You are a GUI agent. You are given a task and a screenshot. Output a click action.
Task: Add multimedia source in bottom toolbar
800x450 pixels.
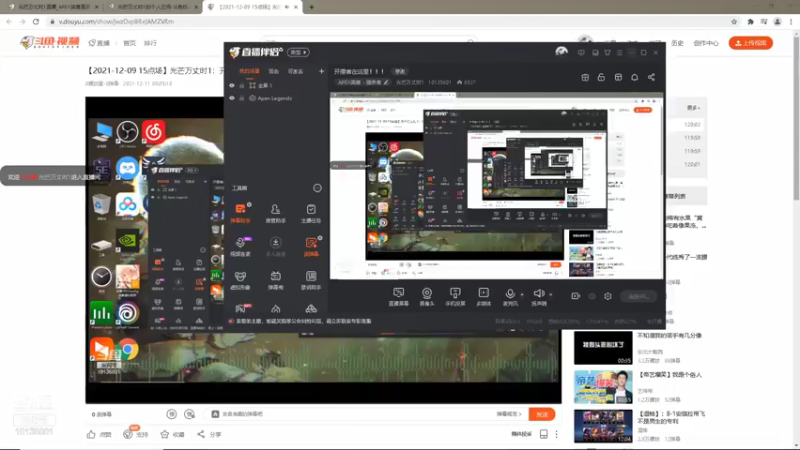(x=483, y=296)
